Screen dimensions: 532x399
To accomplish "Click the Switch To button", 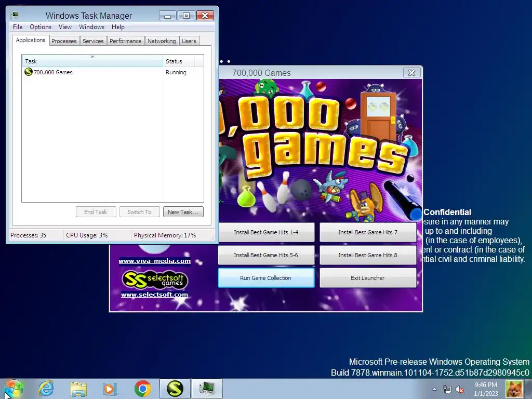I will [x=139, y=212].
